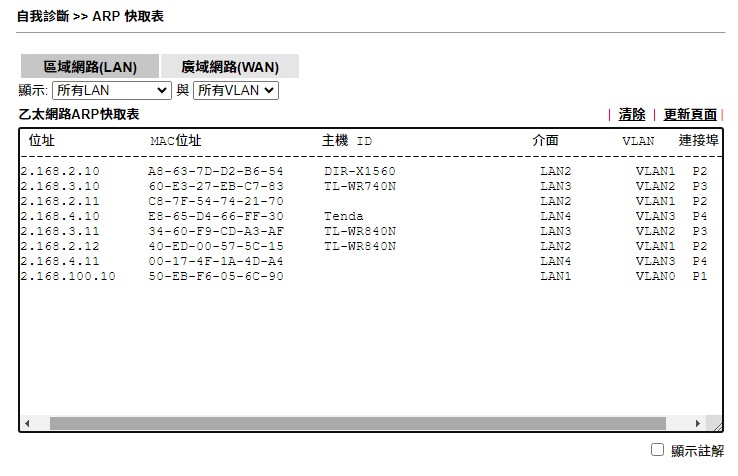Viewport: 738px width, 476px height.
Task: Click the horizontal scrollbar right arrow
Action: 699,424
